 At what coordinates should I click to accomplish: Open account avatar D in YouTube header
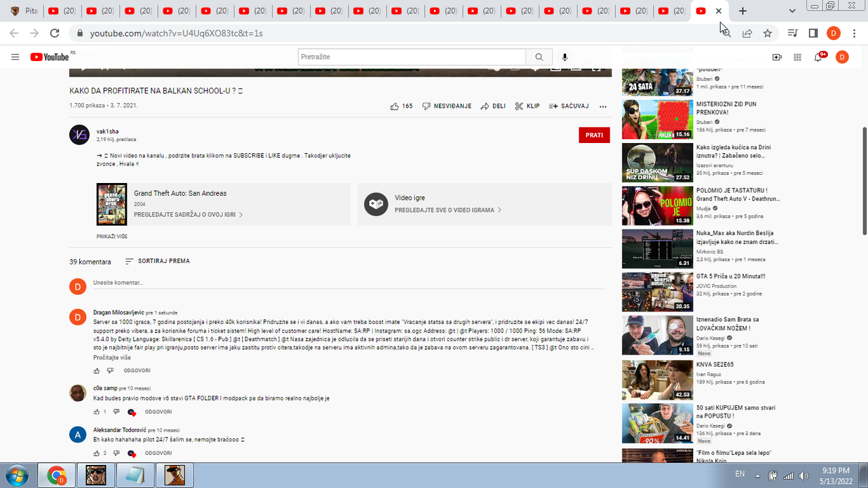(842, 57)
